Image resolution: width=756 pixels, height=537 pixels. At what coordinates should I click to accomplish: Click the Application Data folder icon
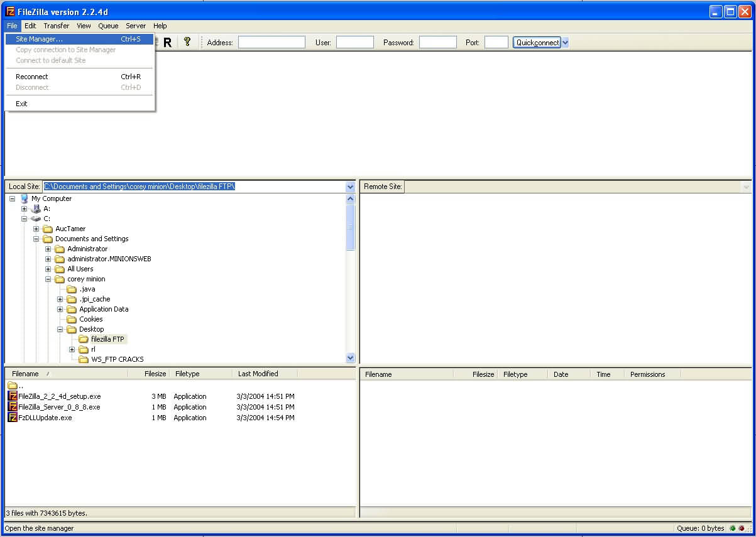click(72, 309)
